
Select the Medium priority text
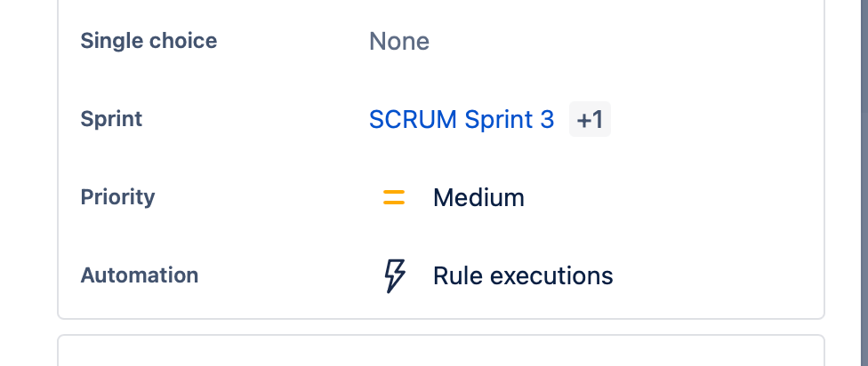478,197
